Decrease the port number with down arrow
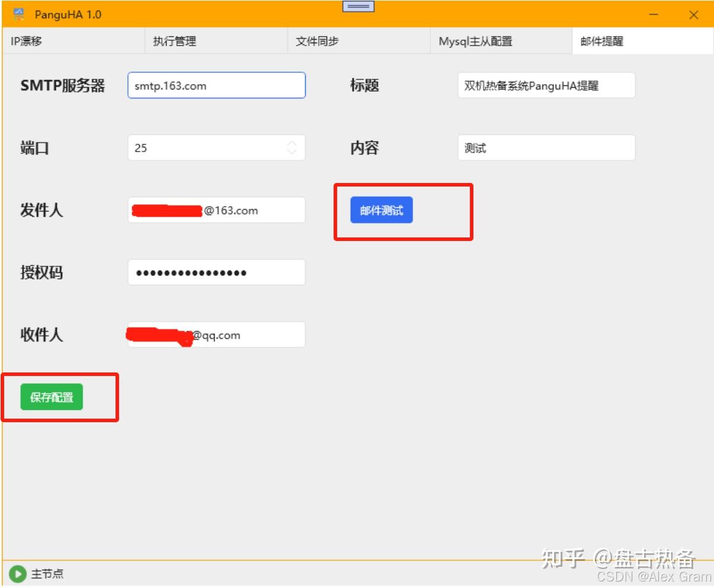 click(292, 152)
